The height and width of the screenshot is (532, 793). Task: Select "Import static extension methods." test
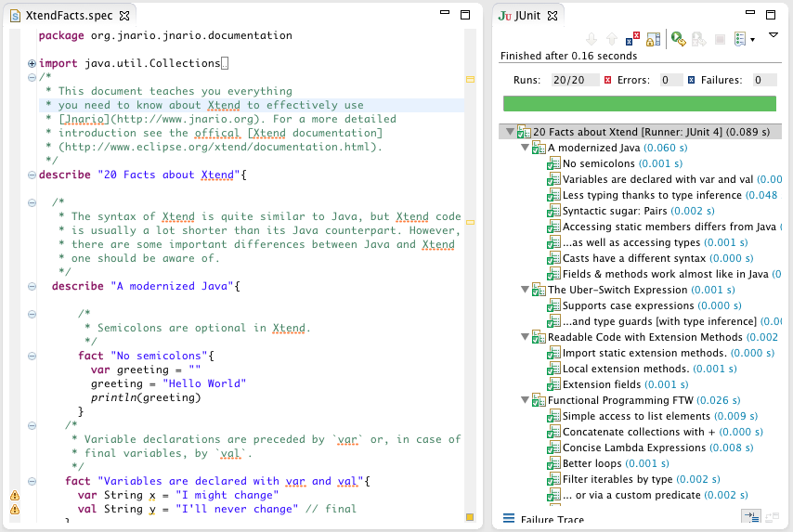point(660,353)
